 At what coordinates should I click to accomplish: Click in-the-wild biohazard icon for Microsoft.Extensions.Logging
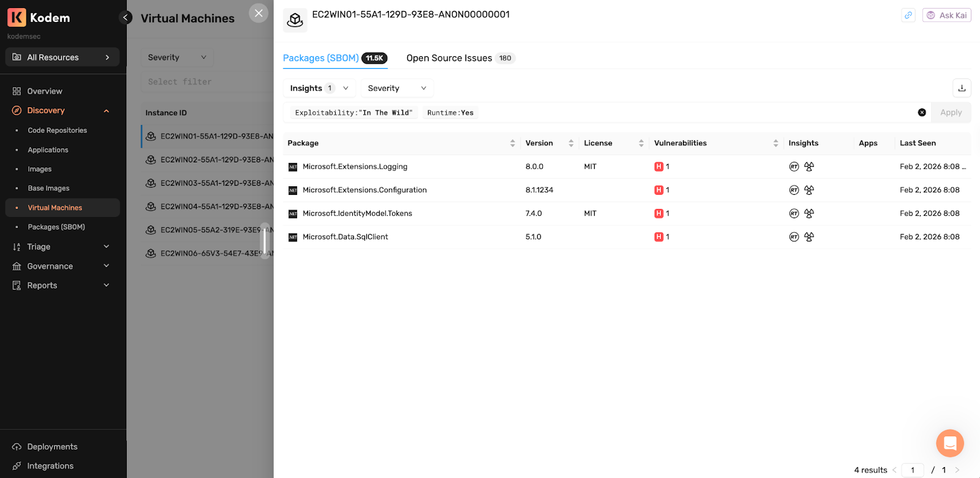point(809,167)
